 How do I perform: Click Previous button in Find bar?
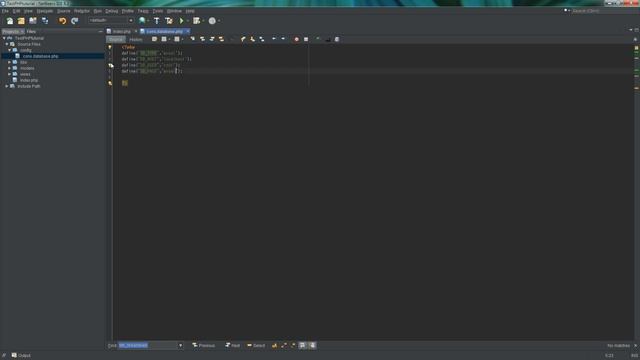coord(204,346)
